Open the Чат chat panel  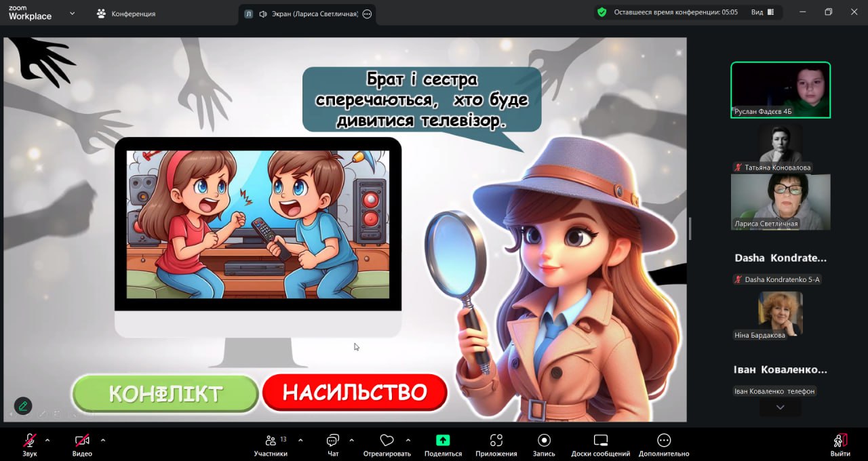(332, 441)
